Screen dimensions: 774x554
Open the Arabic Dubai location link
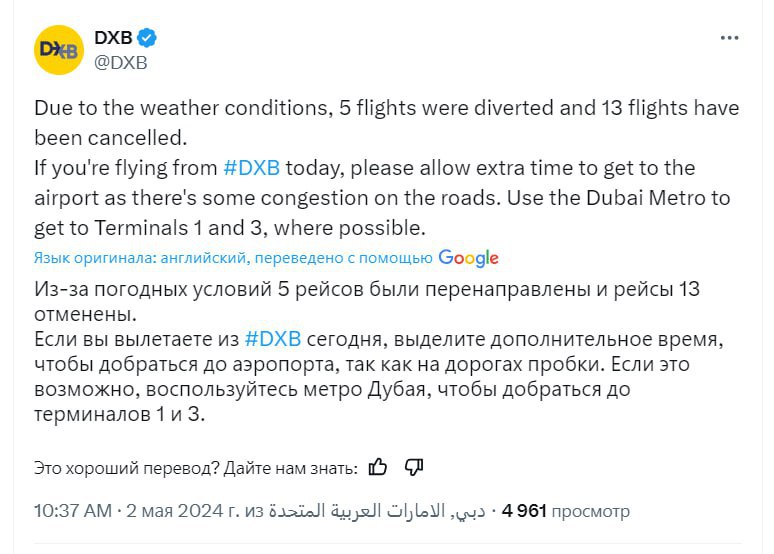click(x=376, y=511)
